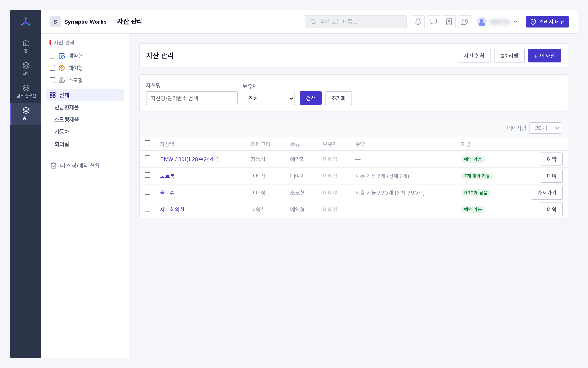Add a new asset with + 새 자산

[544, 56]
